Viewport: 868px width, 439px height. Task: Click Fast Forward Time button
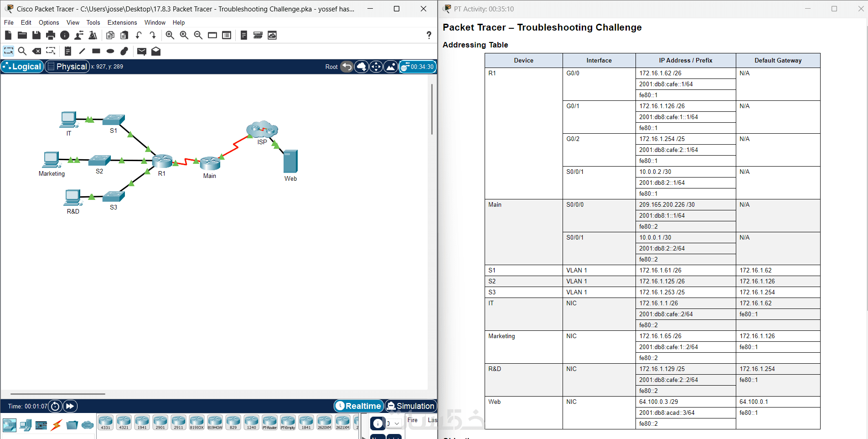click(x=70, y=406)
